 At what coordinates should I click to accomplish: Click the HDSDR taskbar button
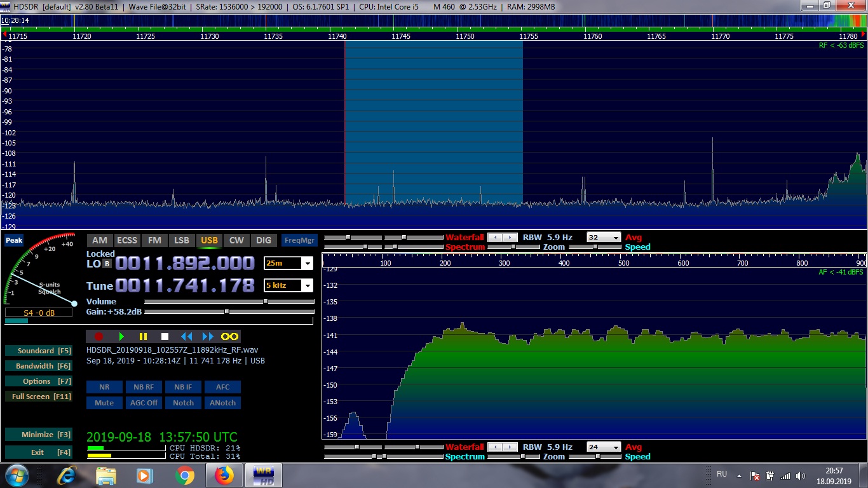click(x=263, y=475)
